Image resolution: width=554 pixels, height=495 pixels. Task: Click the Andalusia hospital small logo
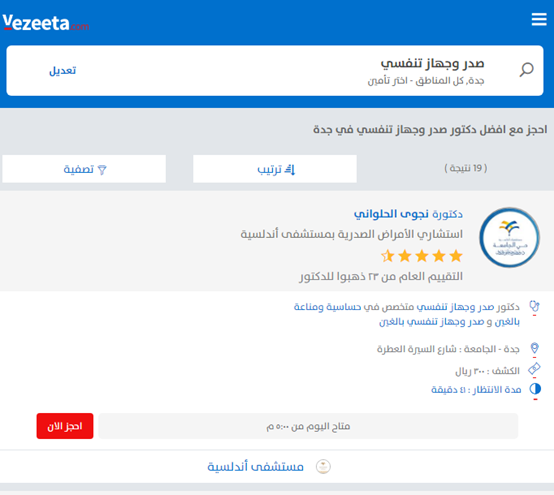pos(323,466)
